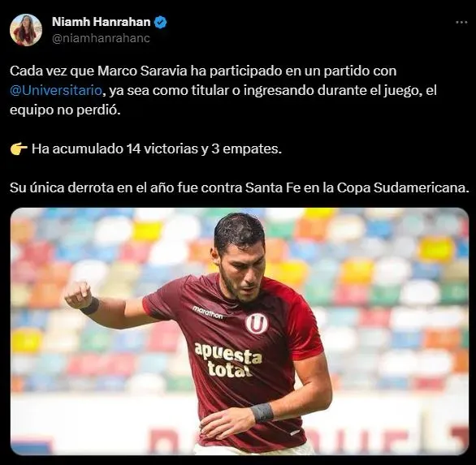
Task: Click the player's clenched raised fist
Action: (78, 295)
